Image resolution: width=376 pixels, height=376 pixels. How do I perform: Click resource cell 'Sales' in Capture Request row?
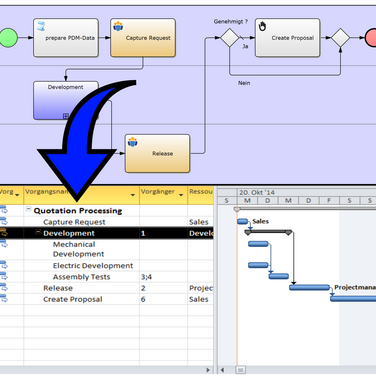tap(200, 222)
